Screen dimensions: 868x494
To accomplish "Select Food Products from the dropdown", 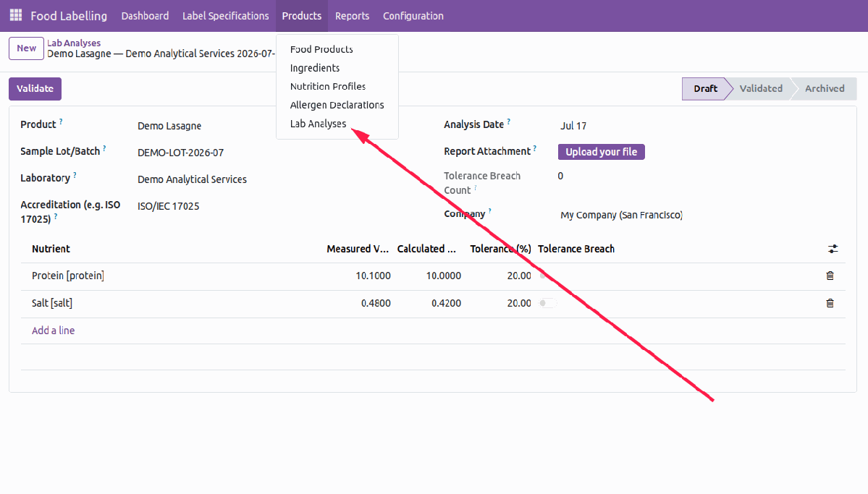I will [x=321, y=49].
